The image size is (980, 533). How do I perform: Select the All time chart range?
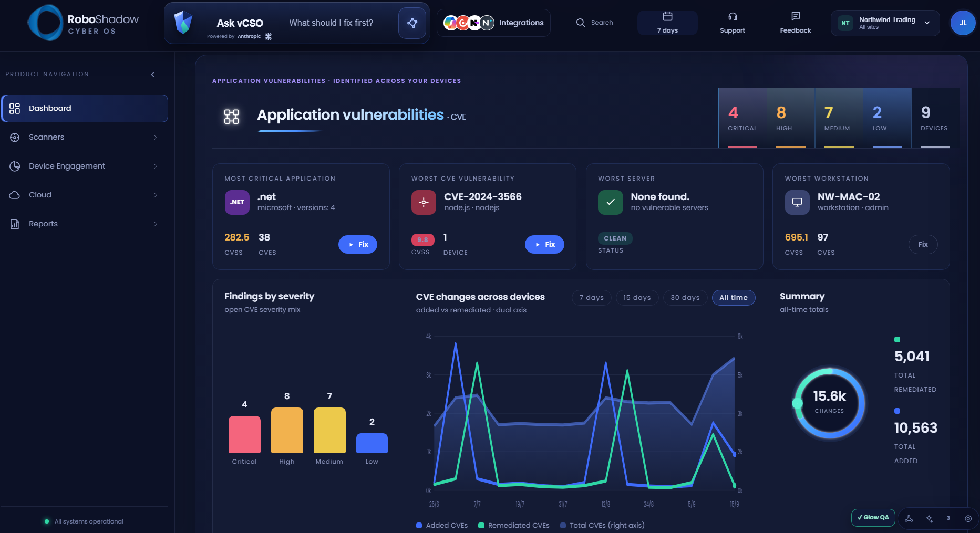point(734,298)
